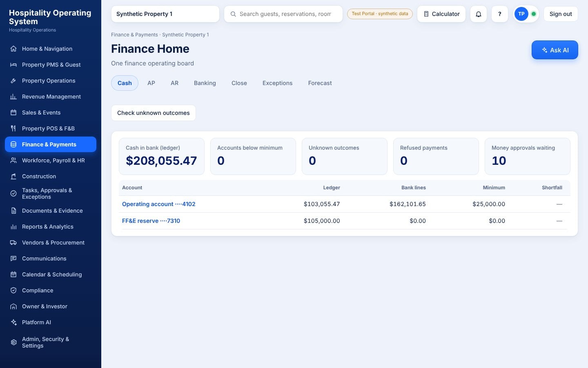This screenshot has height=368, width=588.
Task: Click the Workforce, Payroll & HR people icon
Action: (x=13, y=160)
